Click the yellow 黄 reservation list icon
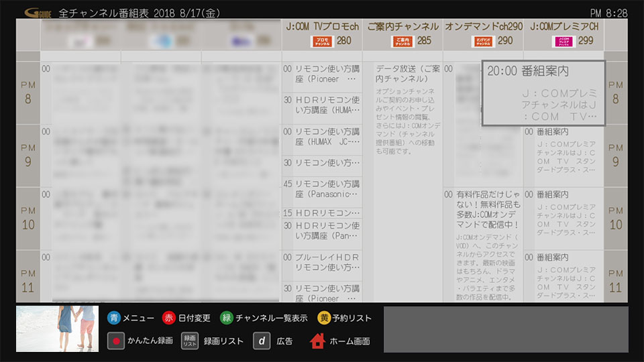Viewport: 644px width, 362px height. point(324,318)
